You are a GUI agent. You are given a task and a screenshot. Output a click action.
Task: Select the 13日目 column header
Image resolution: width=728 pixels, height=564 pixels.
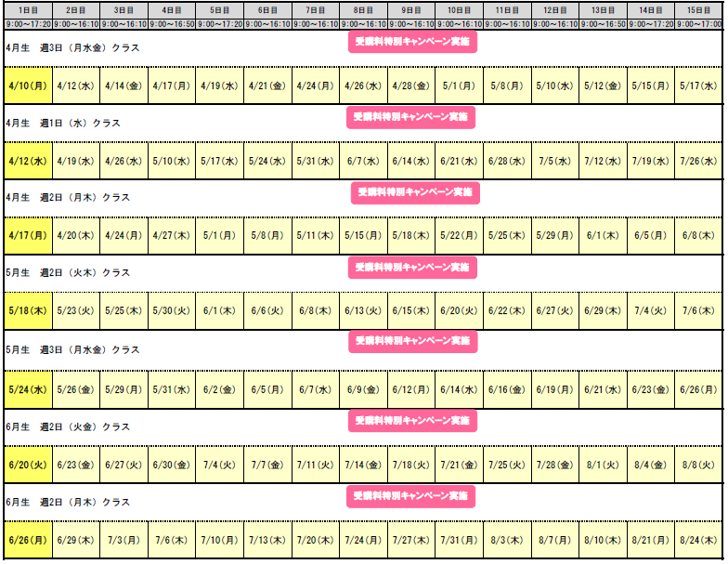(603, 10)
